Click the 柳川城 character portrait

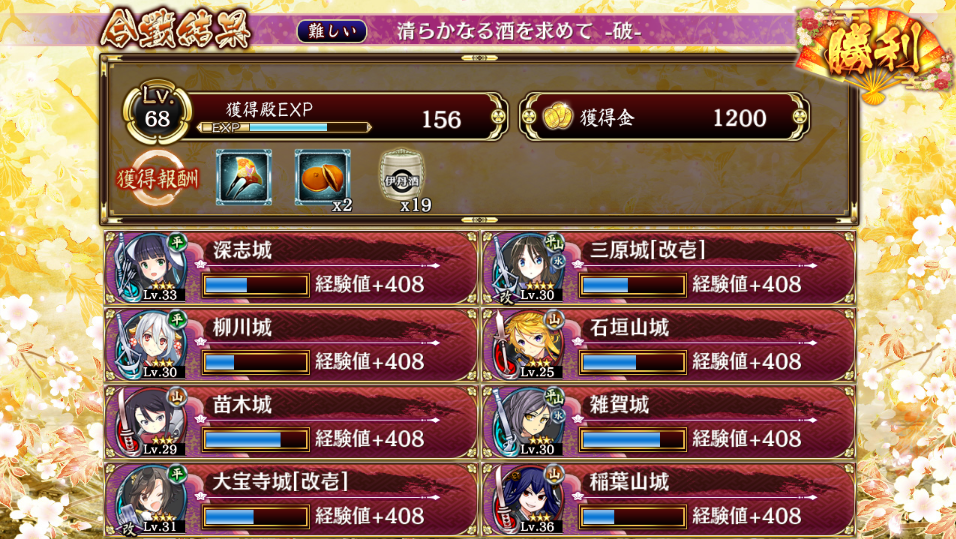150,344
